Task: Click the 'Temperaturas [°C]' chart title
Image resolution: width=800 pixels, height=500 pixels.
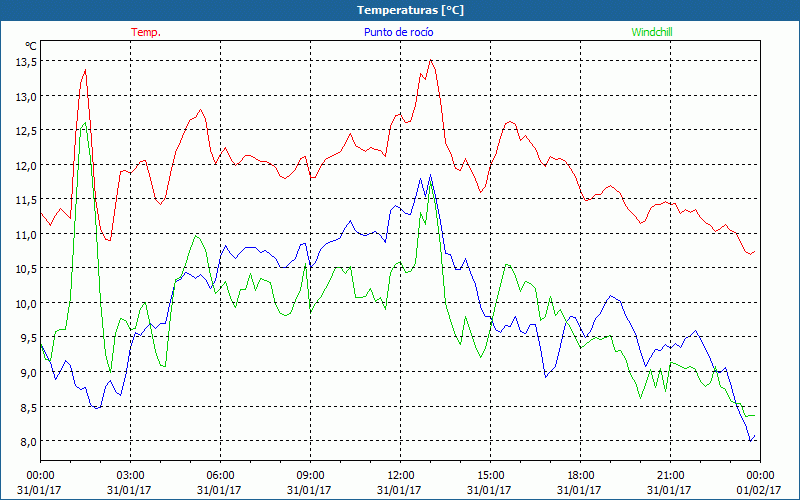Action: coord(410,10)
